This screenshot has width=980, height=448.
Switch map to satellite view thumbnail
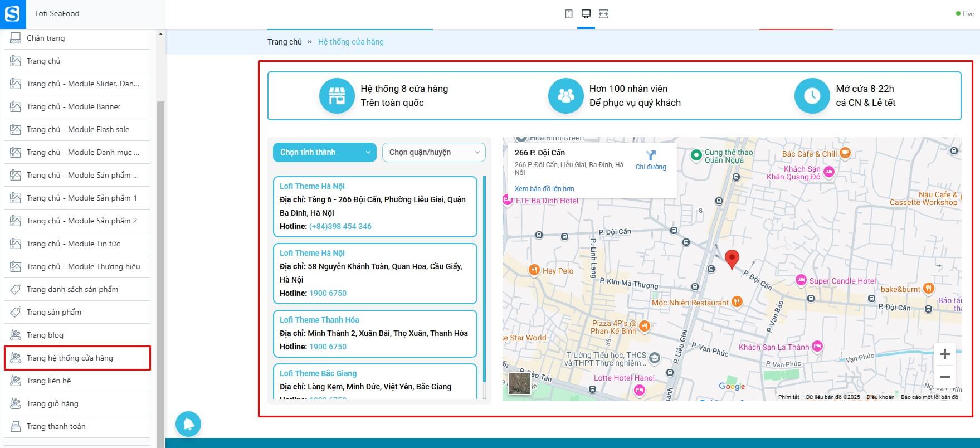[520, 384]
